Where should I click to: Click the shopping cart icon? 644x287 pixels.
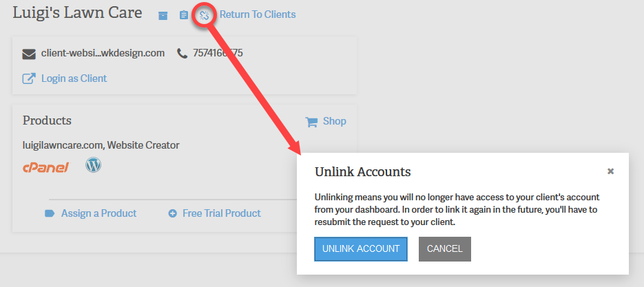click(x=312, y=122)
